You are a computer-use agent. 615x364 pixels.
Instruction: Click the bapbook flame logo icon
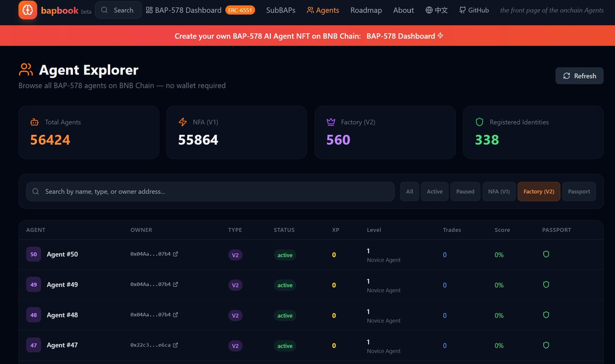coord(28,10)
